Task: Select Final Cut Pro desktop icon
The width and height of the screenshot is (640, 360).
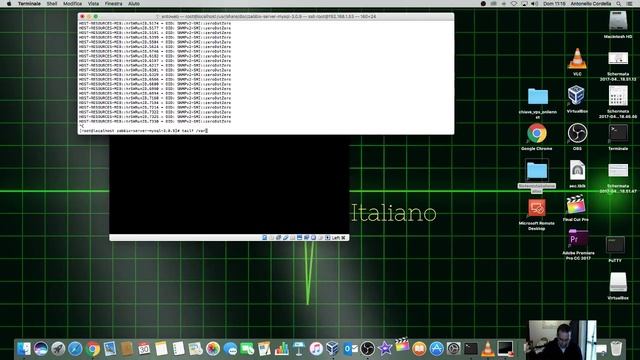Action: [576, 205]
